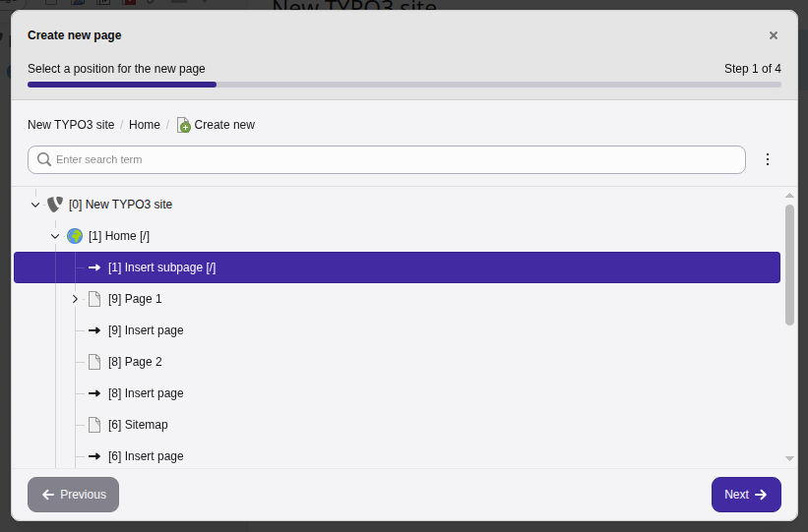Close the Create new page dialog
The width and height of the screenshot is (808, 532).
(773, 35)
